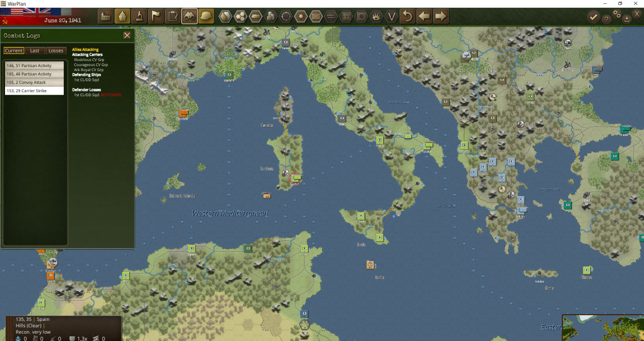Click the 135, 35 | Spain hex info
644x341 pixels.
pyautogui.click(x=32, y=319)
